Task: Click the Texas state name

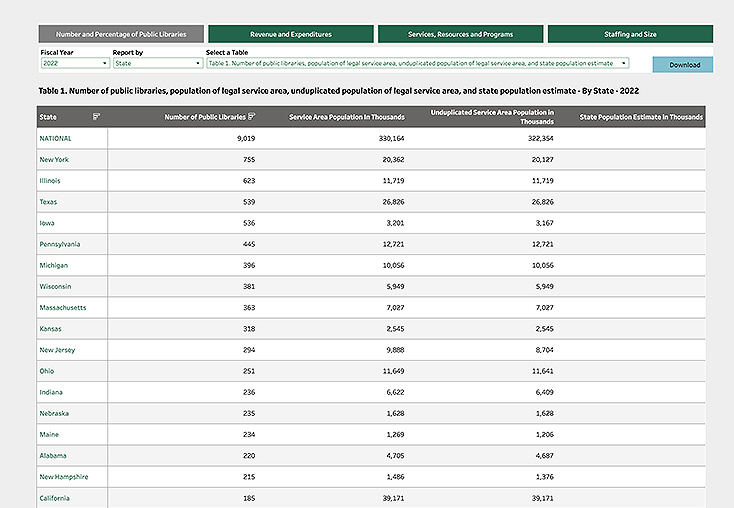Action: point(49,202)
